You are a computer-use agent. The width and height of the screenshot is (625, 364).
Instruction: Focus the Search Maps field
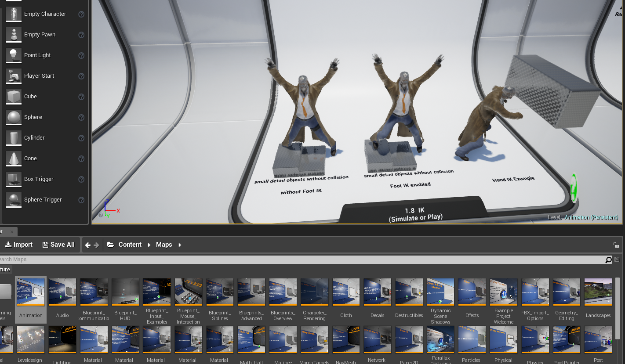point(302,259)
